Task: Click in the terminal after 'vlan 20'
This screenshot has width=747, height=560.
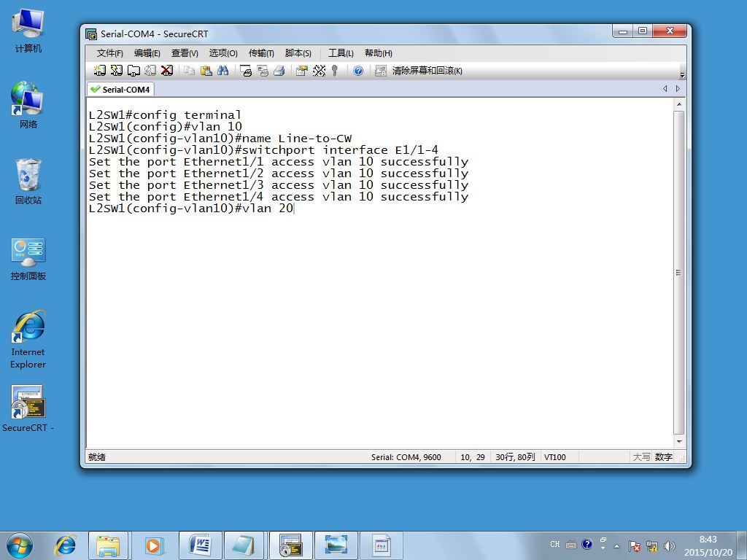Action: point(295,209)
